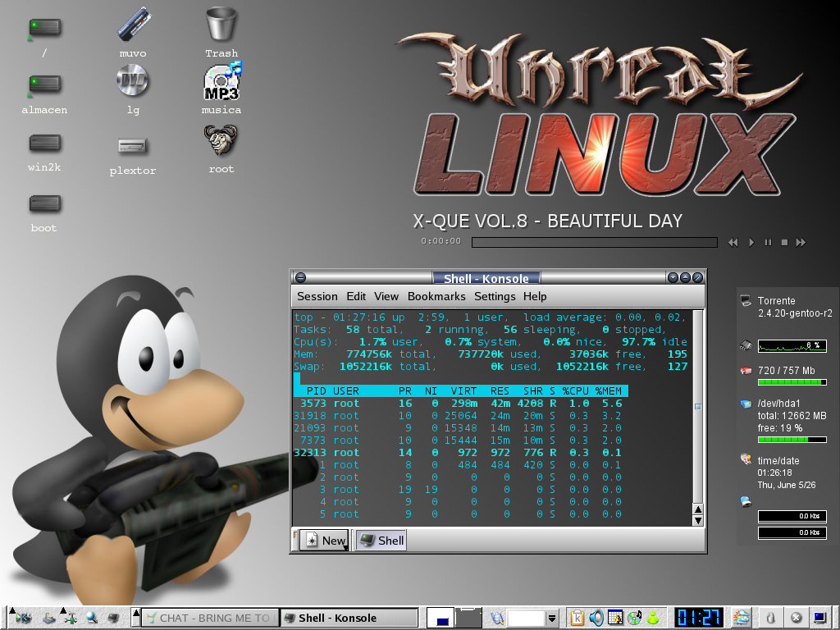The image size is (840, 630).
Task: Switch to Shell - Konsole taskbar entry
Action: point(349,618)
